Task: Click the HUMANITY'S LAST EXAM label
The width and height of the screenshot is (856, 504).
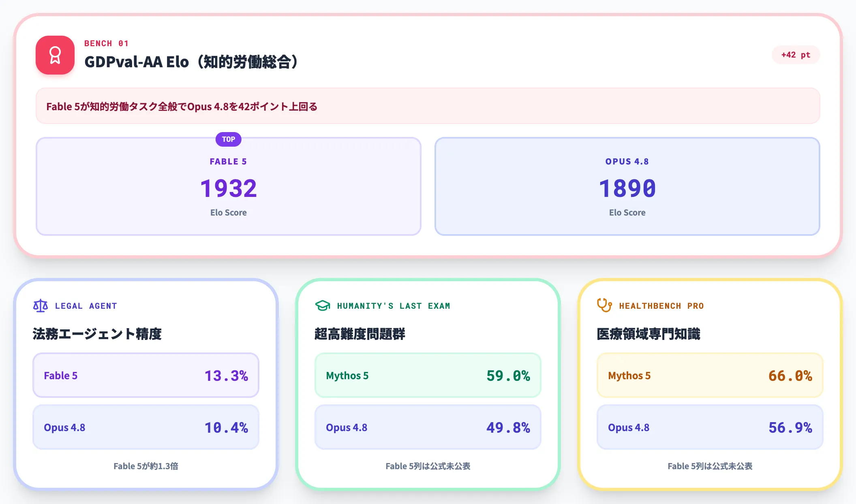Action: pos(394,306)
